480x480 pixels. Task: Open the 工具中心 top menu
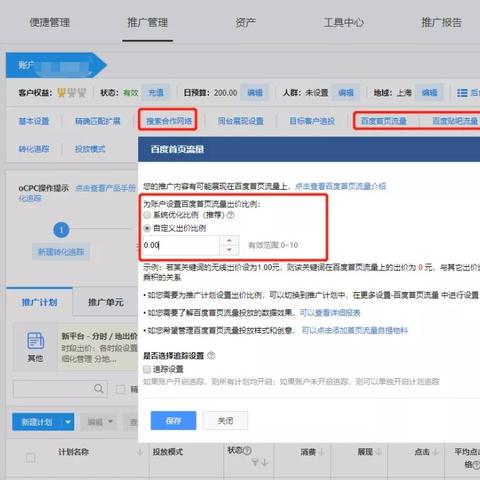tap(343, 23)
